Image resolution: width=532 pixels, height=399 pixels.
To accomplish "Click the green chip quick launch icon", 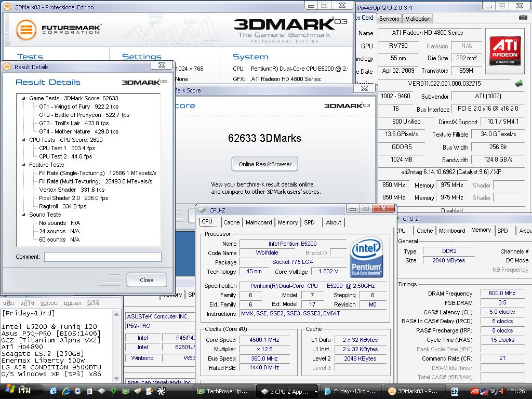I will (x=113, y=391).
